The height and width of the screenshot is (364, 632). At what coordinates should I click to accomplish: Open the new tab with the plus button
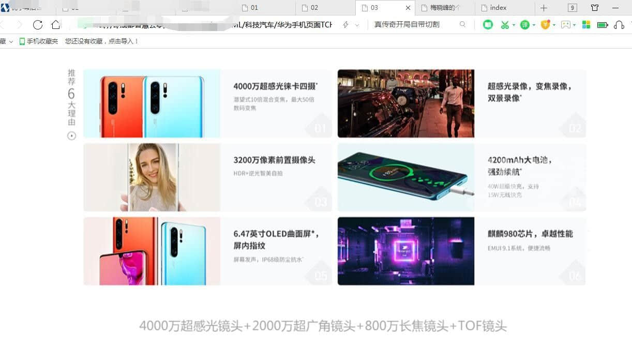coord(544,8)
